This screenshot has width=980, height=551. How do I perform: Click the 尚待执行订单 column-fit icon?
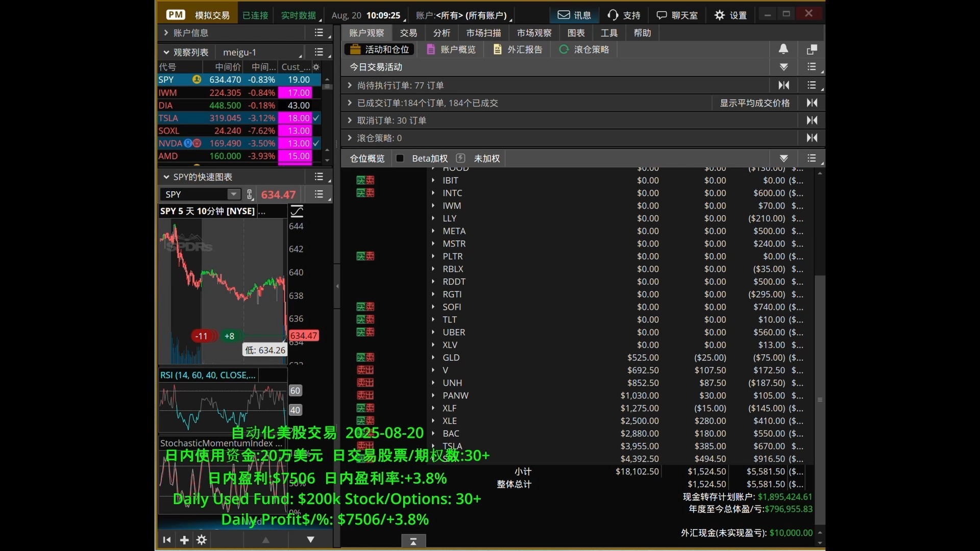pos(784,85)
